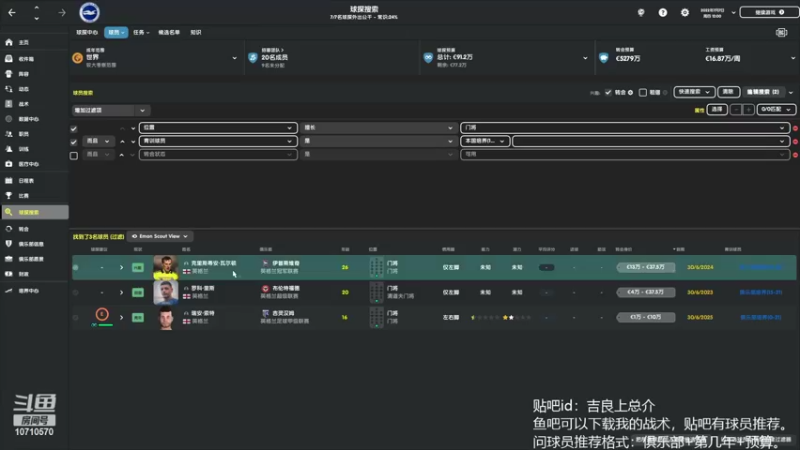This screenshot has height=450, width=800.
Task: Open the 增加过滤器 add-filter dropdown
Action: click(x=110, y=110)
